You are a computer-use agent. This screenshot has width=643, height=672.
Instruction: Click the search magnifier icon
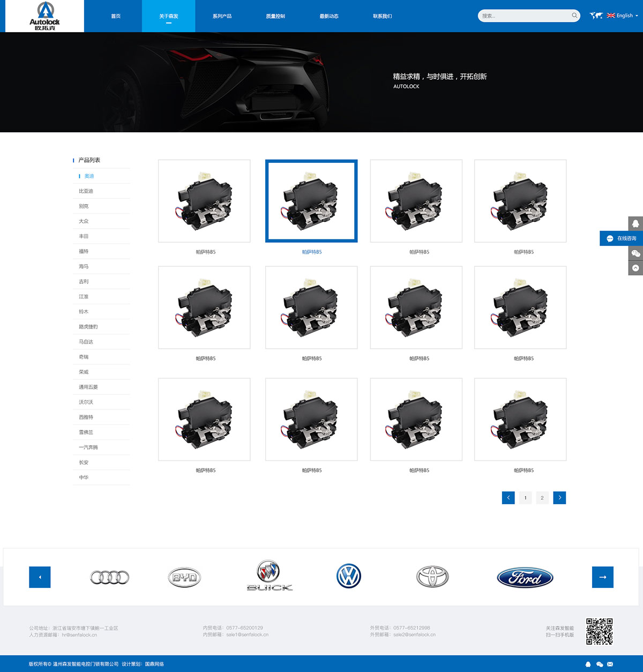pyautogui.click(x=574, y=16)
